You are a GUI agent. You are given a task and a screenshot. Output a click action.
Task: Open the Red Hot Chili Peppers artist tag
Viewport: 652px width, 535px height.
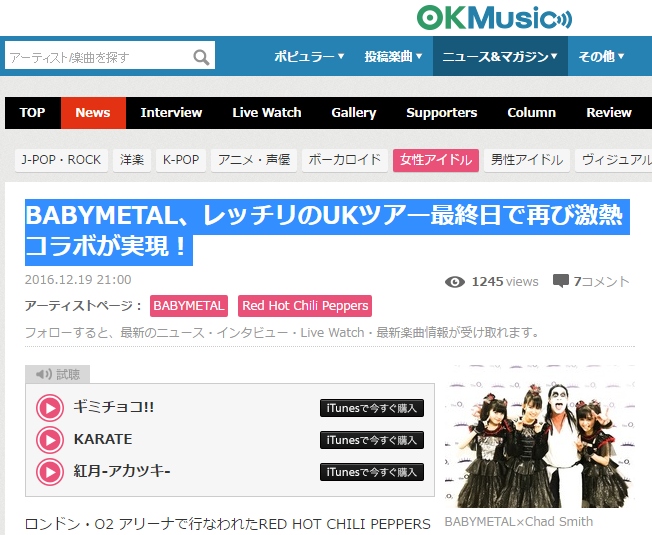305,306
